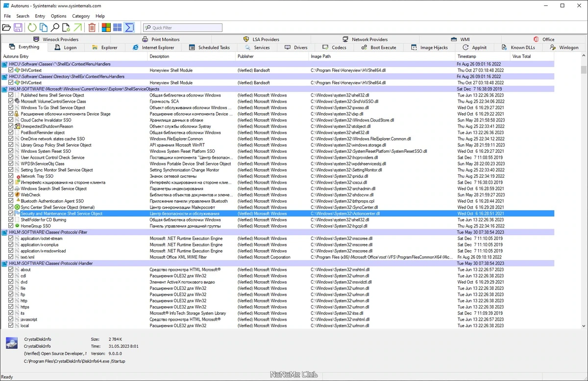Click the red trash Delete icon
588x381 pixels.
coord(92,27)
